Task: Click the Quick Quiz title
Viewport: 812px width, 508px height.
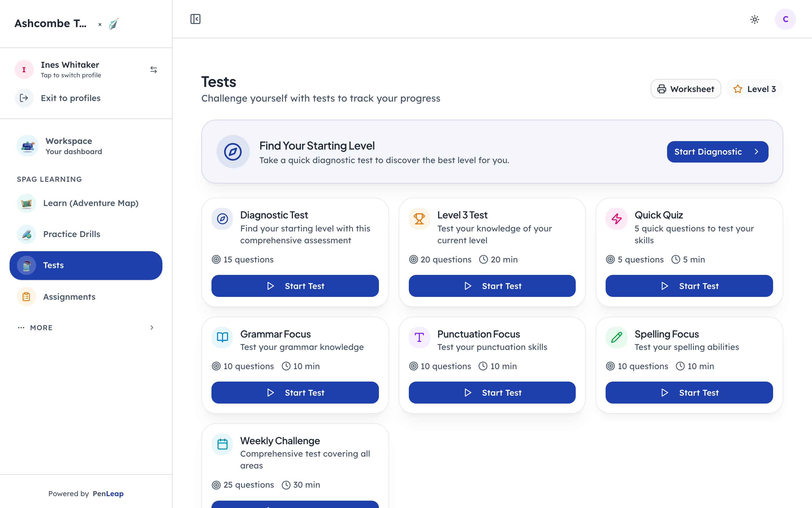Action: (659, 215)
